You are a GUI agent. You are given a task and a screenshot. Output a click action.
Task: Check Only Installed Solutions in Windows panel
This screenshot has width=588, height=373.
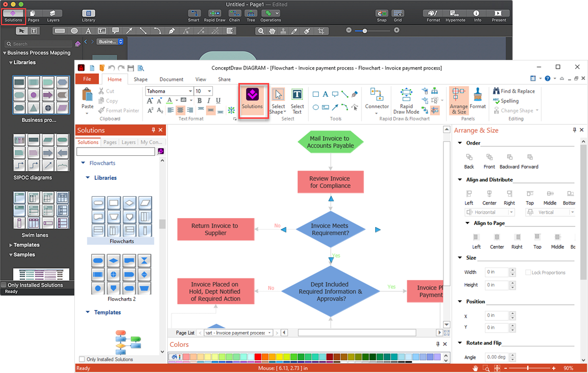point(82,359)
